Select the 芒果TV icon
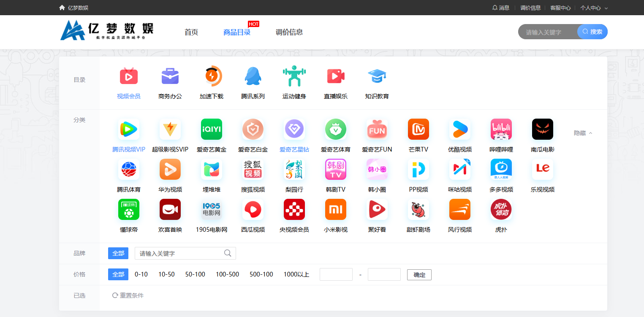The height and width of the screenshot is (317, 644). tap(418, 129)
